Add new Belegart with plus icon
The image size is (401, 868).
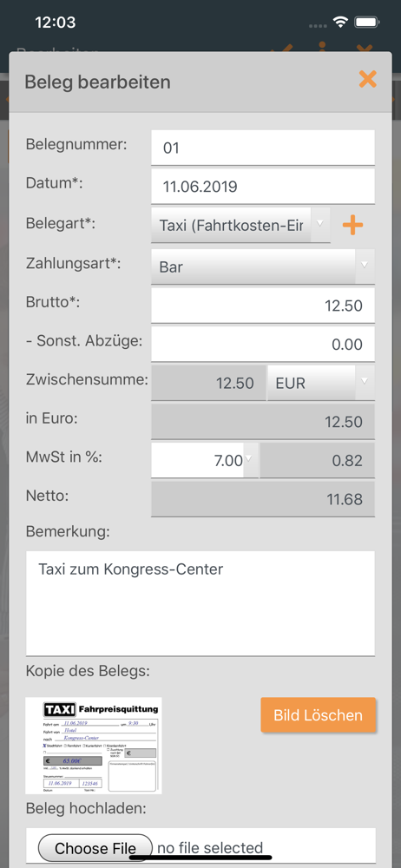pyautogui.click(x=352, y=226)
